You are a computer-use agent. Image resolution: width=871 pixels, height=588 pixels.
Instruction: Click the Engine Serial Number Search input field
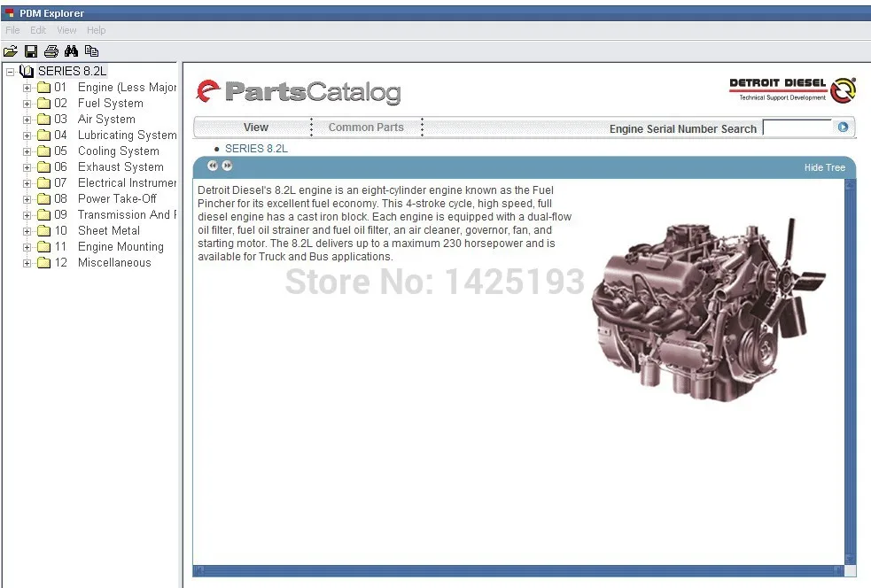pyautogui.click(x=797, y=128)
